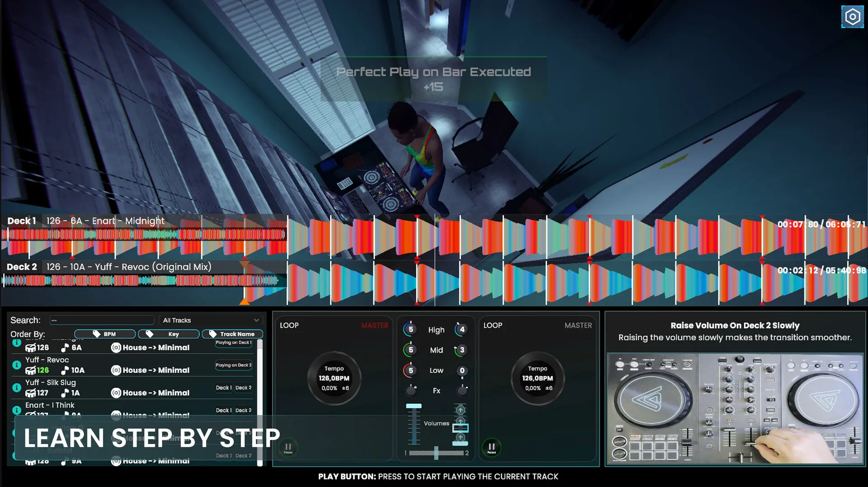Pause Deck 2 with its pause button
The width and height of the screenshot is (868, 487).
(491, 448)
